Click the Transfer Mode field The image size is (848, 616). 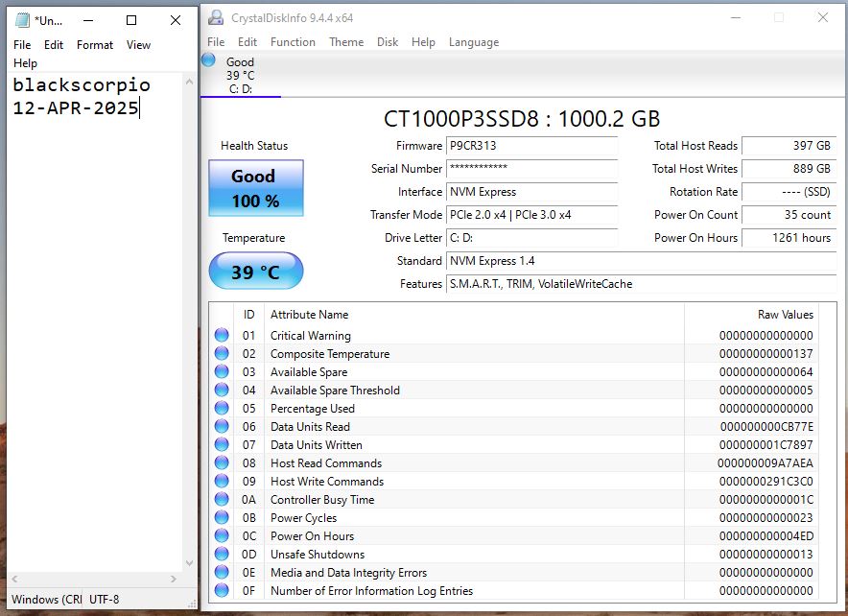(x=532, y=215)
